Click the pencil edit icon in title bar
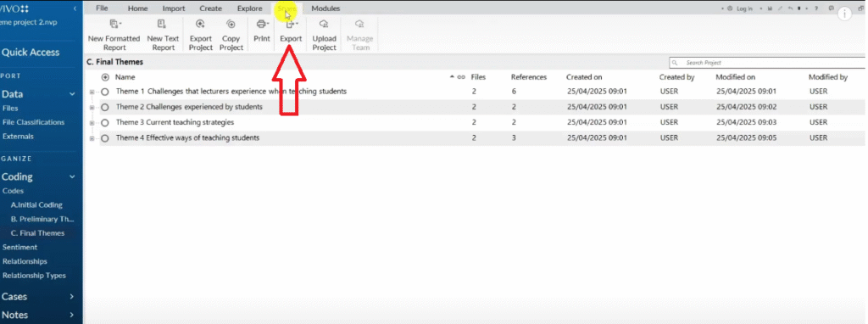868x324 pixels. [x=780, y=8]
